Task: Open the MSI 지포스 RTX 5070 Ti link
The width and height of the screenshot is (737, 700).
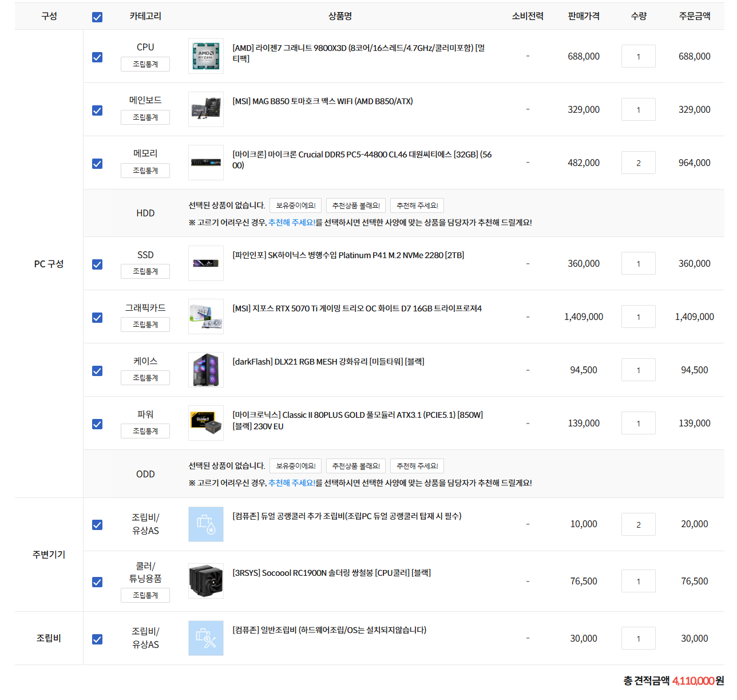Action: tap(357, 309)
